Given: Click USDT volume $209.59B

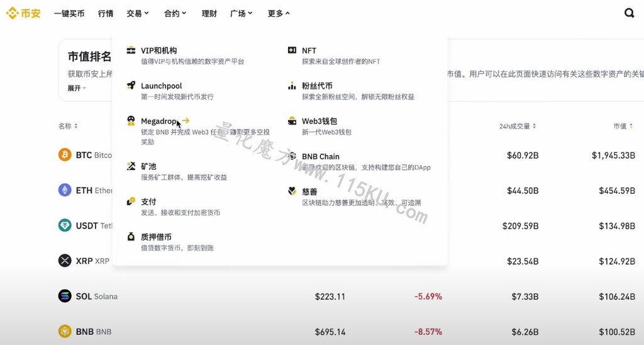Looking at the screenshot, I should click(x=520, y=226).
